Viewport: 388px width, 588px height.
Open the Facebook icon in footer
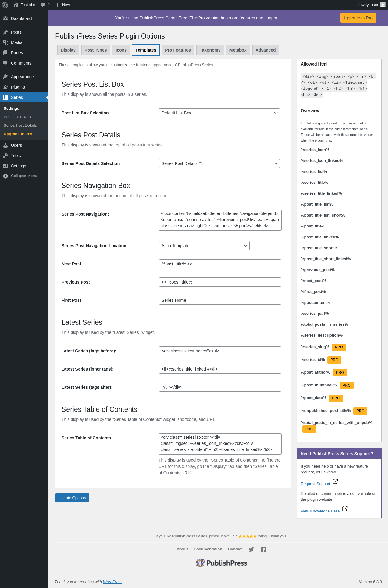(263, 549)
